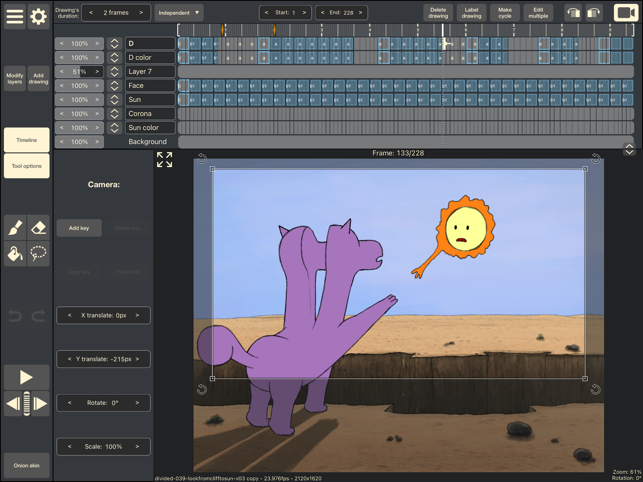643x482 pixels.
Task: Increase X translate value
Action: 137,315
